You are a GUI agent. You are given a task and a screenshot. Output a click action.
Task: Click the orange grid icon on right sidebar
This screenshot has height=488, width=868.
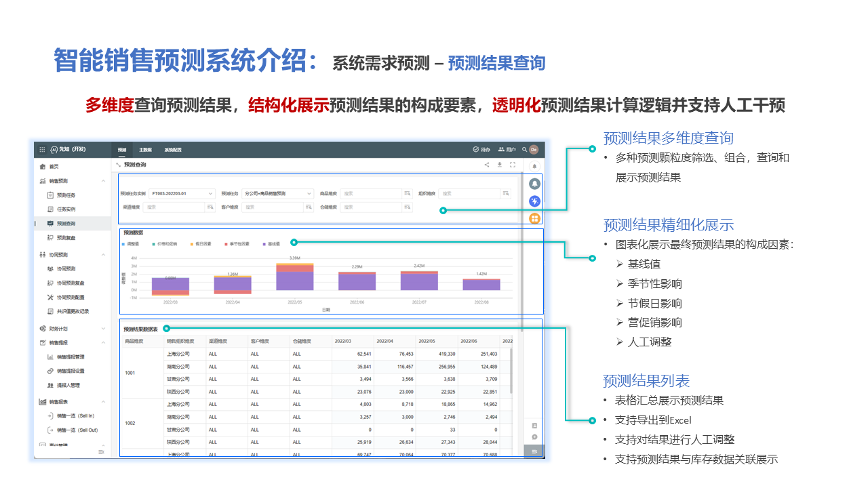click(534, 218)
